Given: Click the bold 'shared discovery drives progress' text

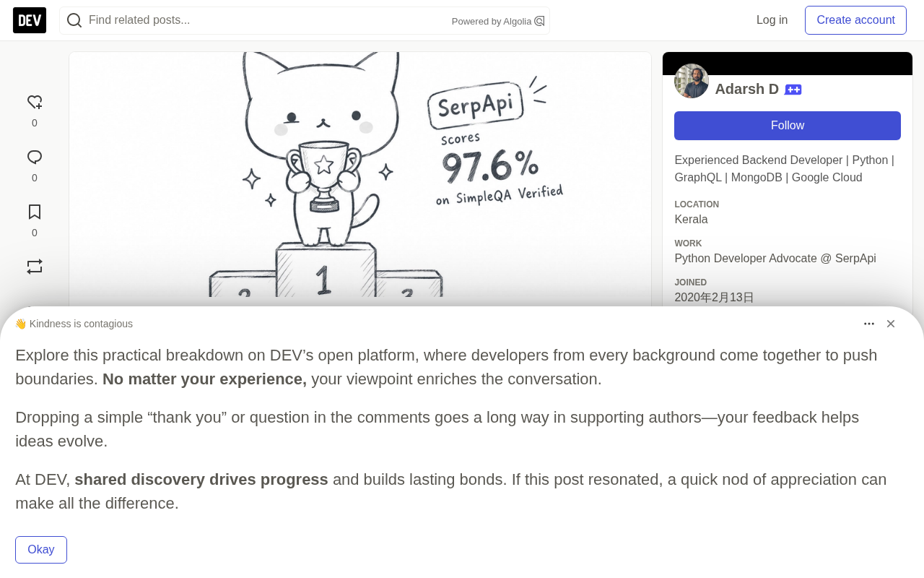Looking at the screenshot, I should 201,480.
